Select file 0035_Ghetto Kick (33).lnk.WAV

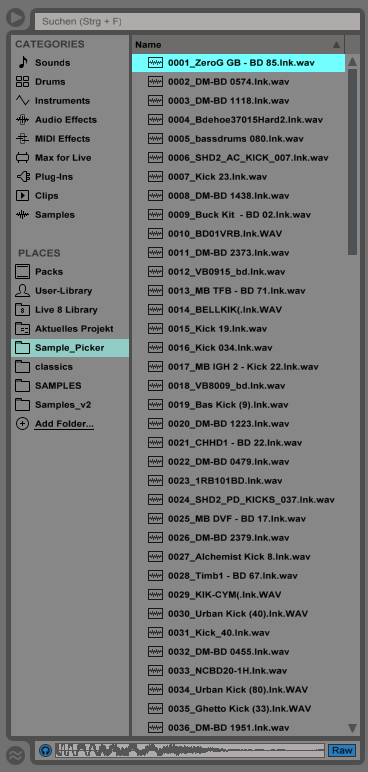[x=238, y=709]
